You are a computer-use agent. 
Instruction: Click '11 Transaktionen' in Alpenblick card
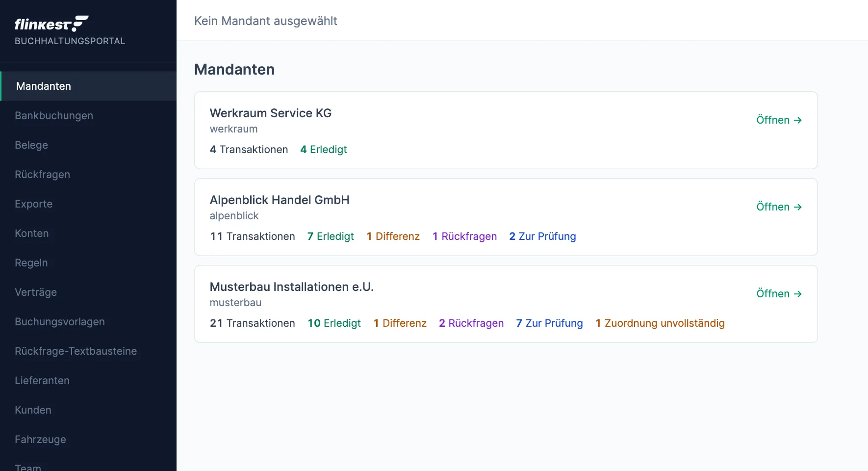tap(253, 236)
